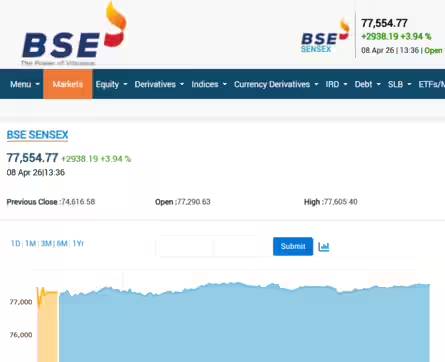The width and height of the screenshot is (445, 362).
Task: Open the Menu dropdown
Action: click(25, 84)
